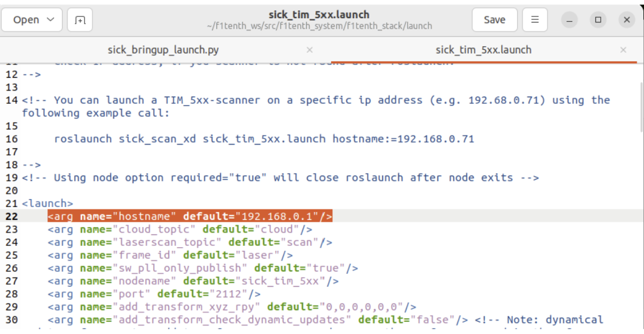Click the port default 2112 line
This screenshot has height=334, width=644.
pos(154,294)
